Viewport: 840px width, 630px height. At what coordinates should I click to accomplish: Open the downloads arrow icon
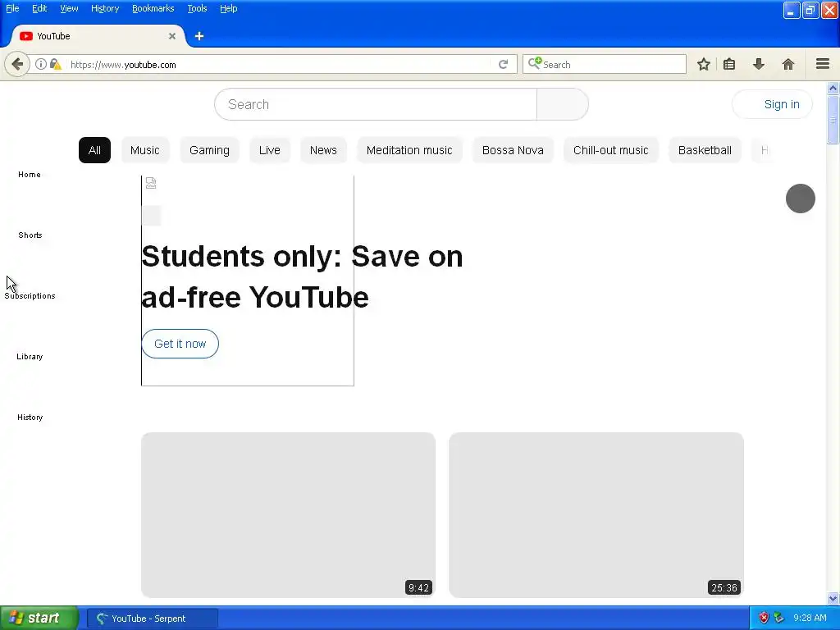759,64
